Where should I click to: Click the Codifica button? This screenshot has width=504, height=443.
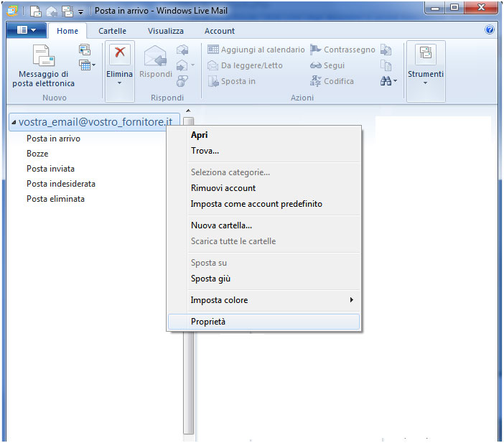[x=332, y=81]
